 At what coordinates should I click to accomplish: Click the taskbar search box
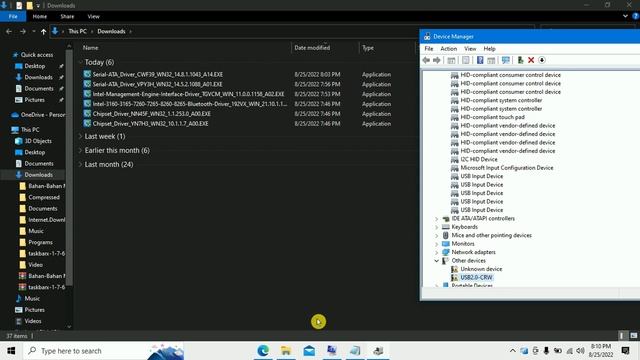(104, 351)
